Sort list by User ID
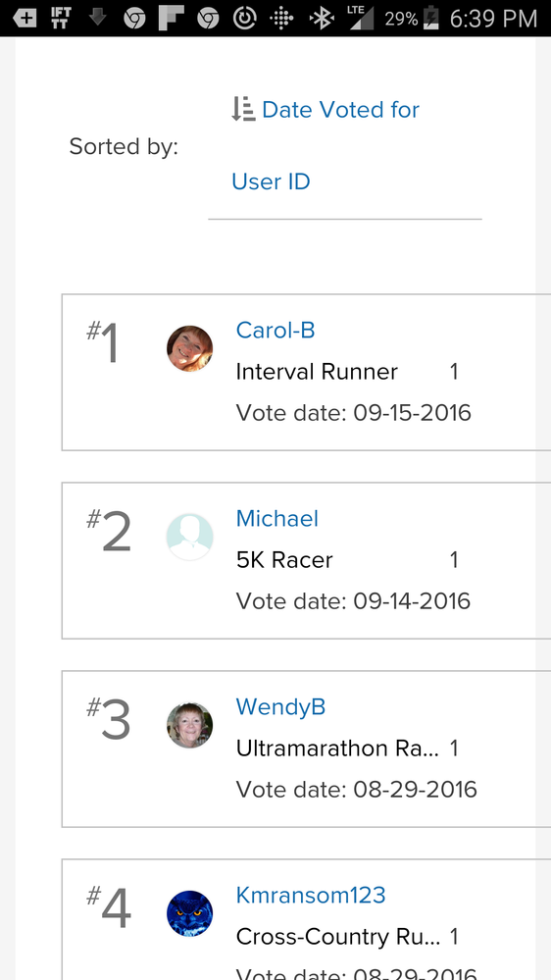This screenshot has width=551, height=980. (271, 181)
